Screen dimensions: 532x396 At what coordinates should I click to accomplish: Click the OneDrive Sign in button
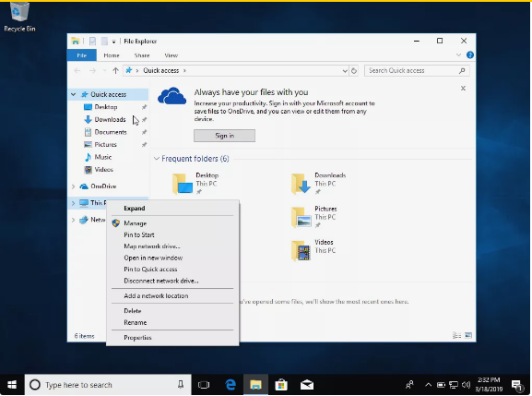pos(224,136)
